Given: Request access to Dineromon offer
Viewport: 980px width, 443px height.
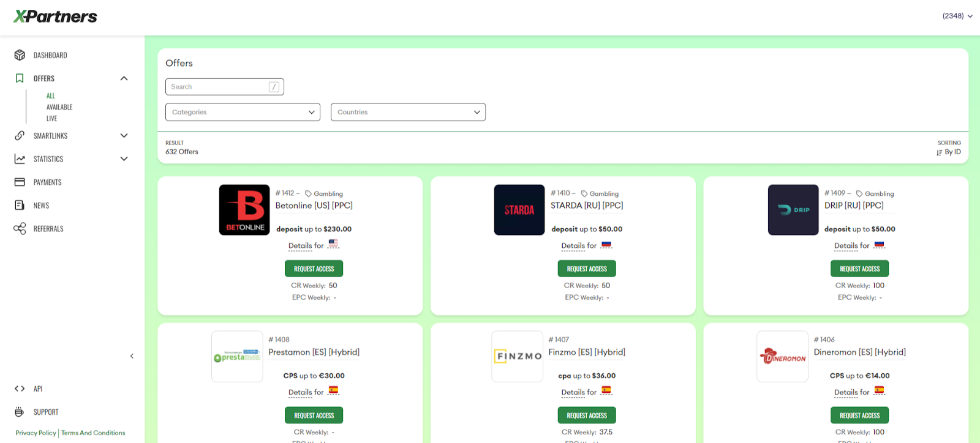Looking at the screenshot, I should coord(859,415).
